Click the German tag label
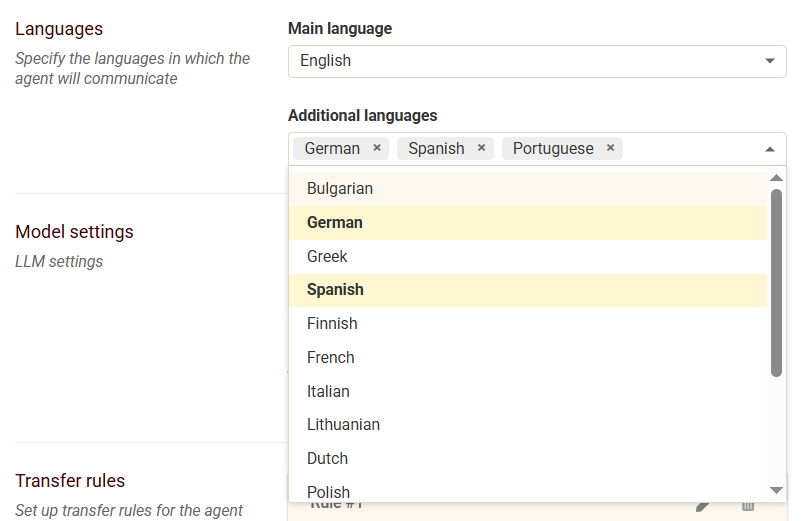 332,149
